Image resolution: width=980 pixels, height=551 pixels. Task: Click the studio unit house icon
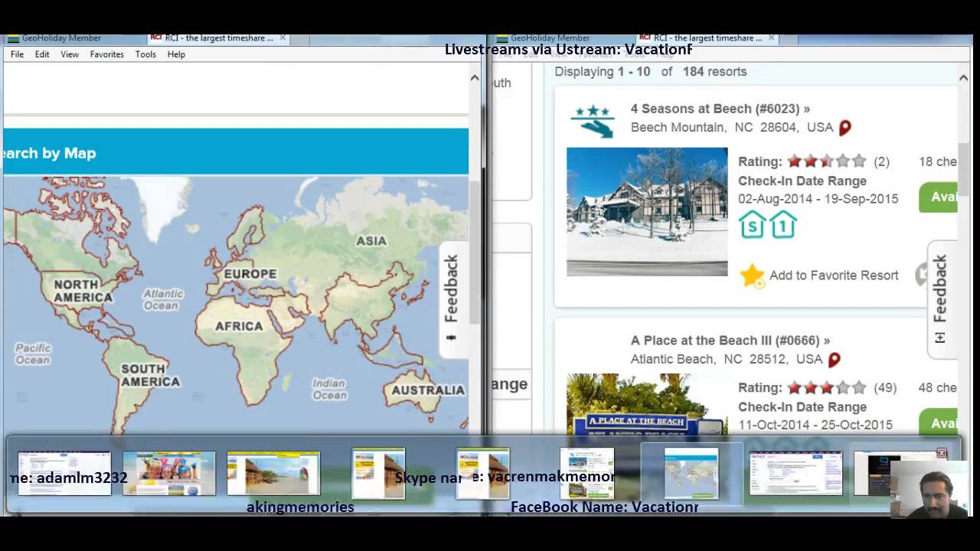coord(753,224)
